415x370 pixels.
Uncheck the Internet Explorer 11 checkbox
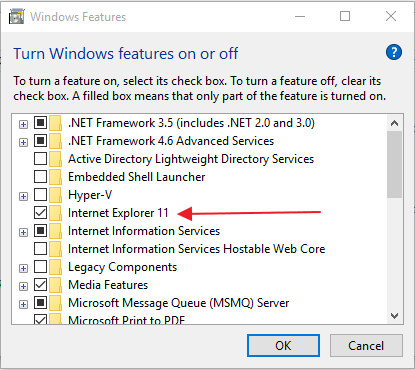[40, 213]
